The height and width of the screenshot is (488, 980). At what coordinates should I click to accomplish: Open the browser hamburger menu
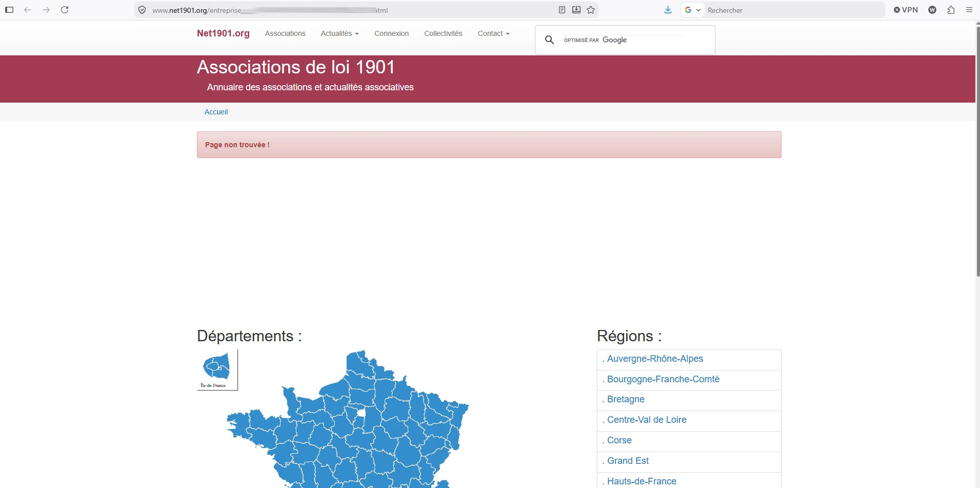coord(969,10)
